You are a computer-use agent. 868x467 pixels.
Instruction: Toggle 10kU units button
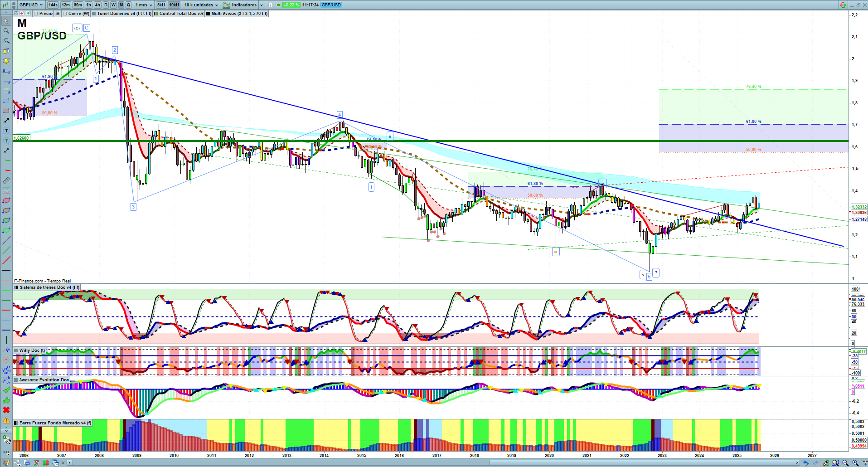(x=174, y=5)
